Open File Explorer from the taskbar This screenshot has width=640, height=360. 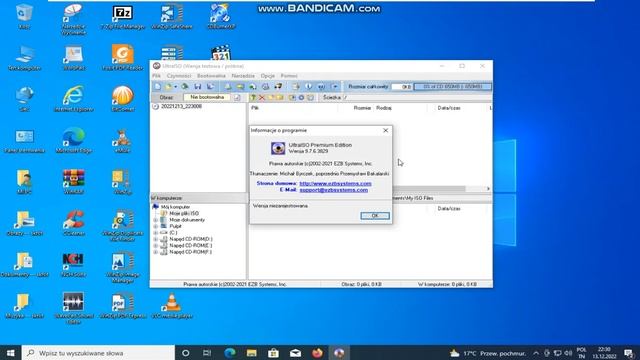click(x=251, y=353)
